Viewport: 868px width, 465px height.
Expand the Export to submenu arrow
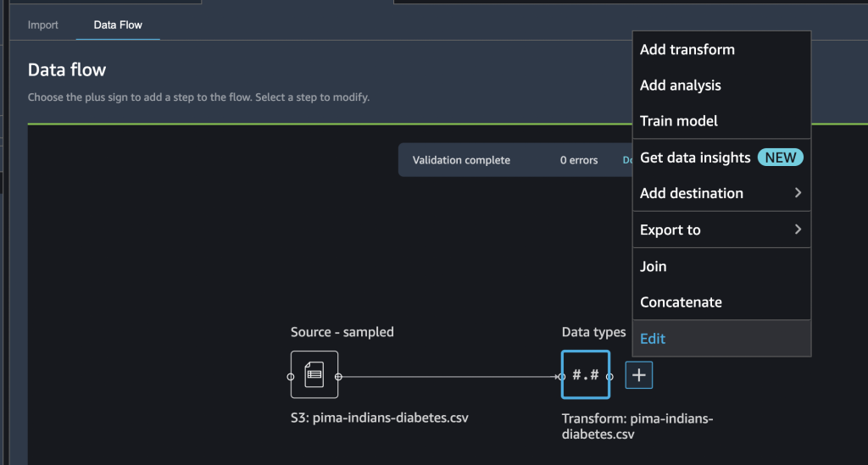tap(798, 230)
